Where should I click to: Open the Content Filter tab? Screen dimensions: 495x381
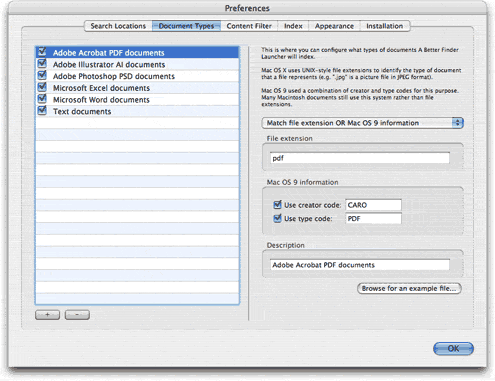tap(249, 26)
